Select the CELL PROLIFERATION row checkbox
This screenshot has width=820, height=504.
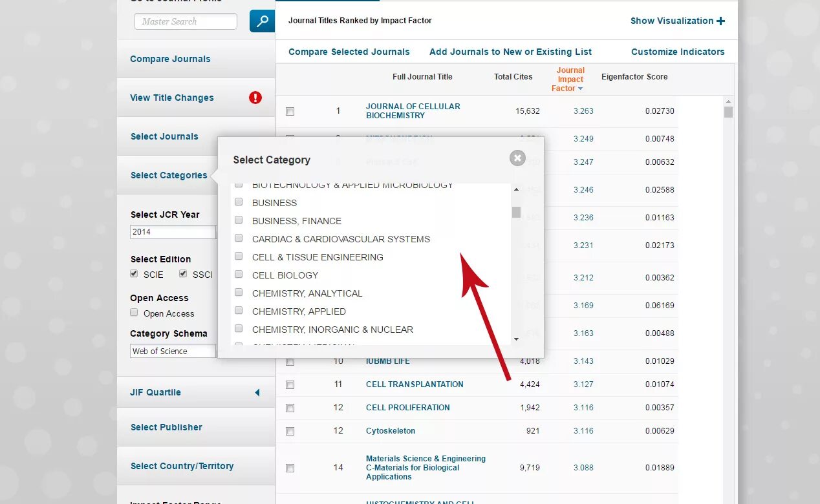pyautogui.click(x=290, y=408)
